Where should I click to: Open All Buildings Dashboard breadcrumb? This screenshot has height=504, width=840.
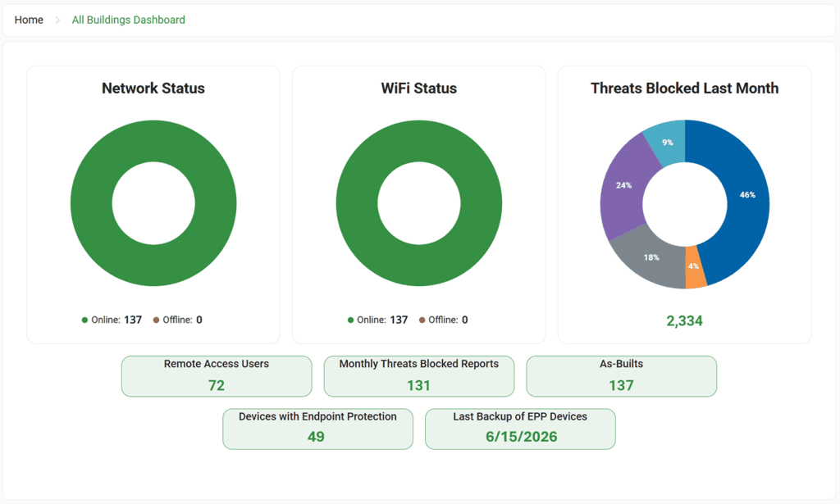(129, 20)
